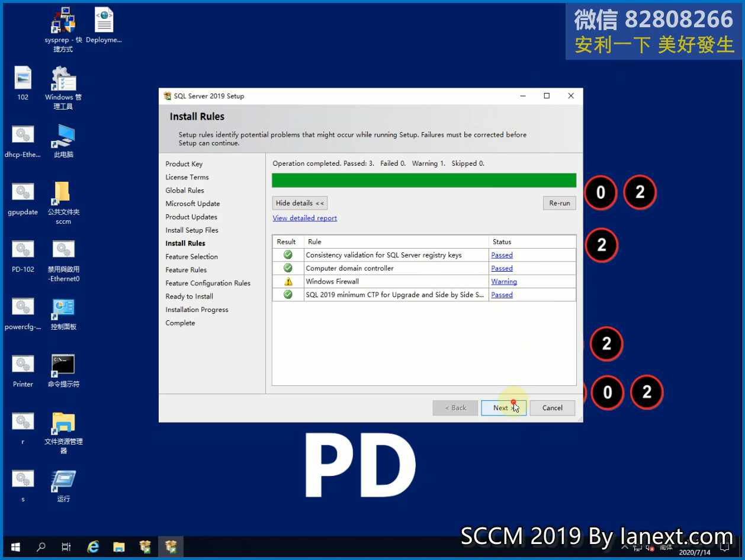Click the highlighted SQL Server Setup taskbar icon

click(171, 547)
